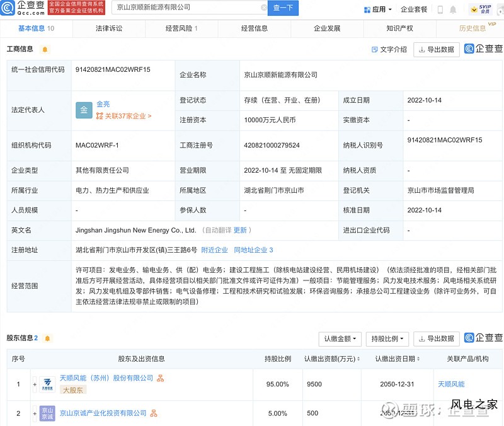Select registered capital 10000万元人民币 text
The image size is (504, 426).
click(270, 120)
